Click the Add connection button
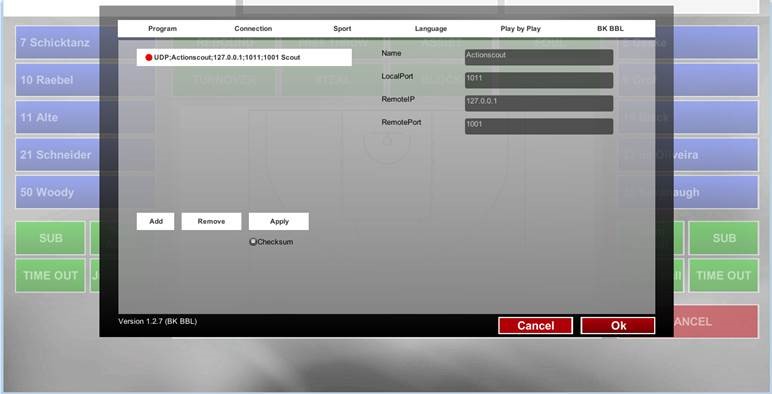The height and width of the screenshot is (394, 772). point(156,221)
